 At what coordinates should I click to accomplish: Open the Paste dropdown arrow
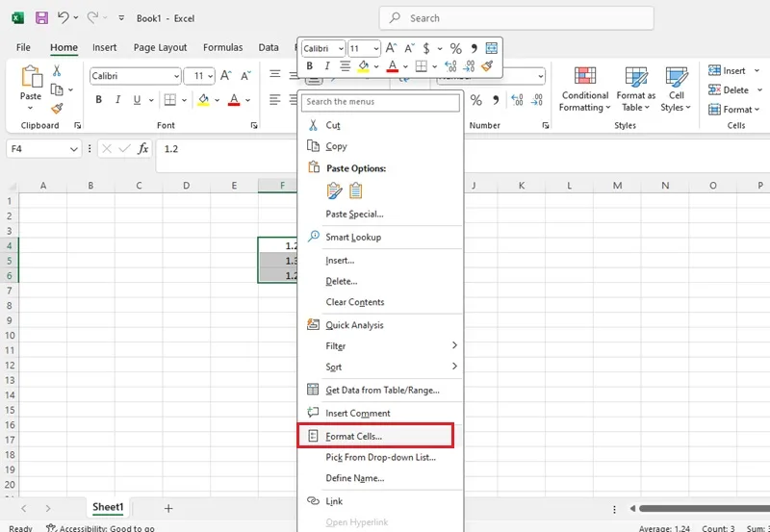click(x=31, y=108)
